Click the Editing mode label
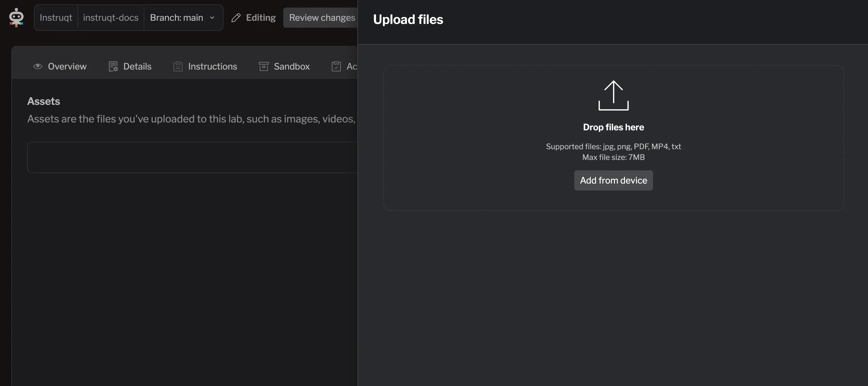868x386 pixels. coord(260,17)
